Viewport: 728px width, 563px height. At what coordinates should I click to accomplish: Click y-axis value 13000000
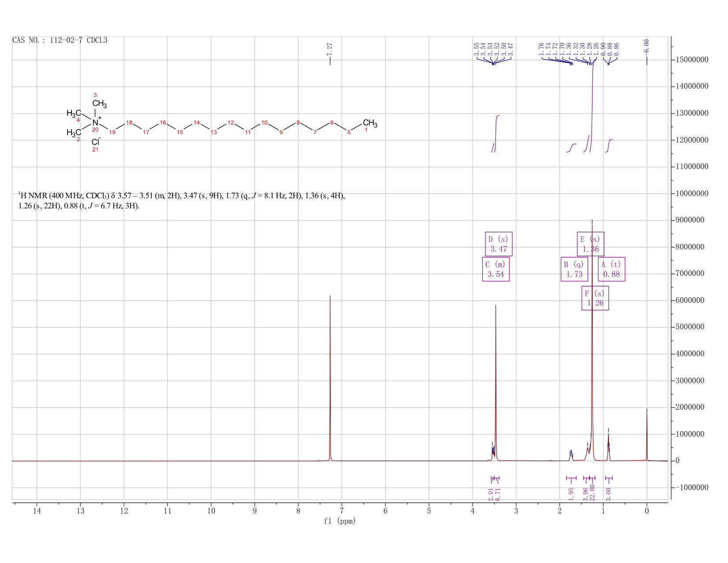692,113
